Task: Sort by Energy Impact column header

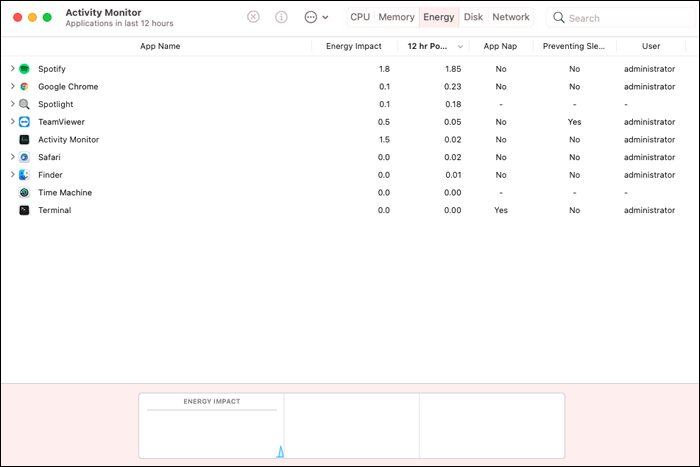Action: 354,46
